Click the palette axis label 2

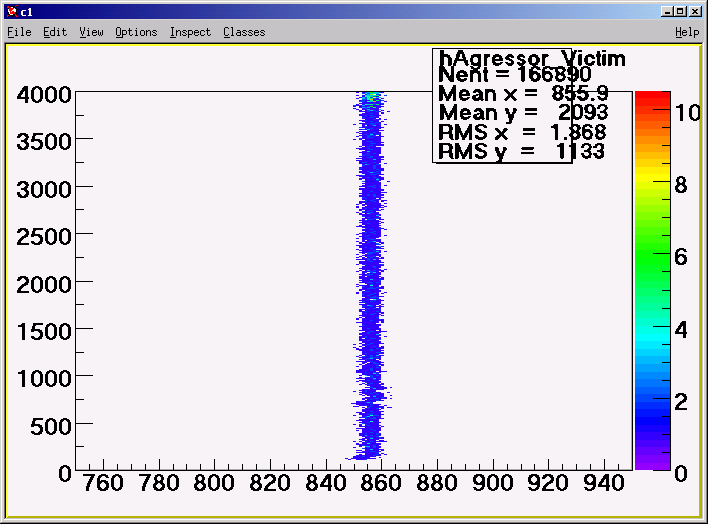tap(681, 402)
